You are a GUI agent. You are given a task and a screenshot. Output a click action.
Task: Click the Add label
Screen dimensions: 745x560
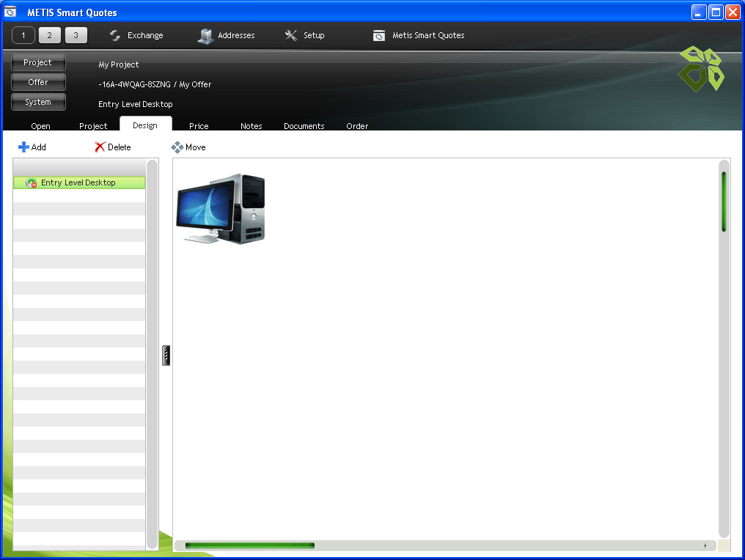click(38, 147)
